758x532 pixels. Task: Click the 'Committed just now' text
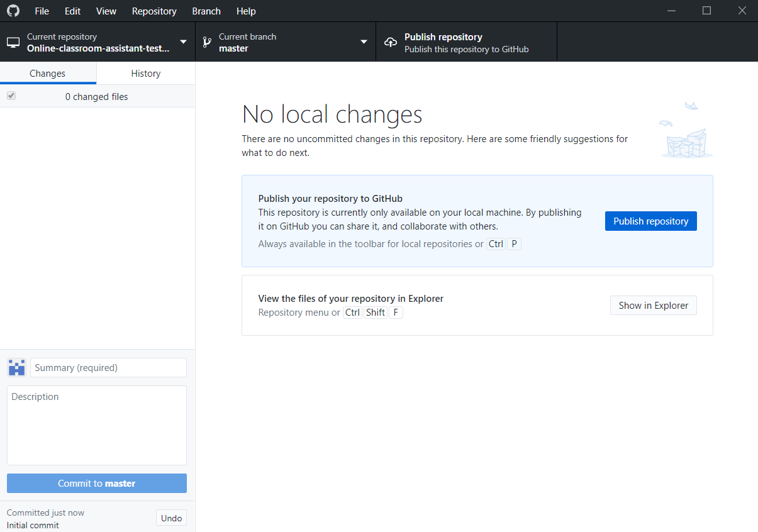pyautogui.click(x=45, y=513)
